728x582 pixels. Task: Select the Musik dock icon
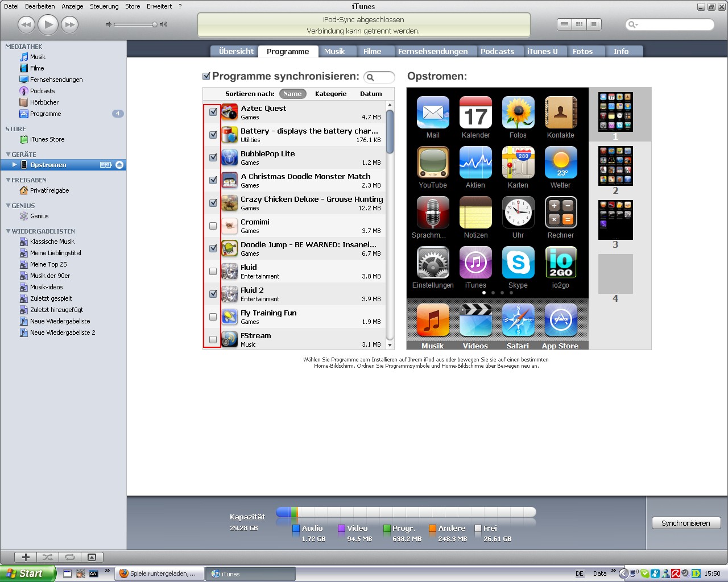click(x=433, y=320)
